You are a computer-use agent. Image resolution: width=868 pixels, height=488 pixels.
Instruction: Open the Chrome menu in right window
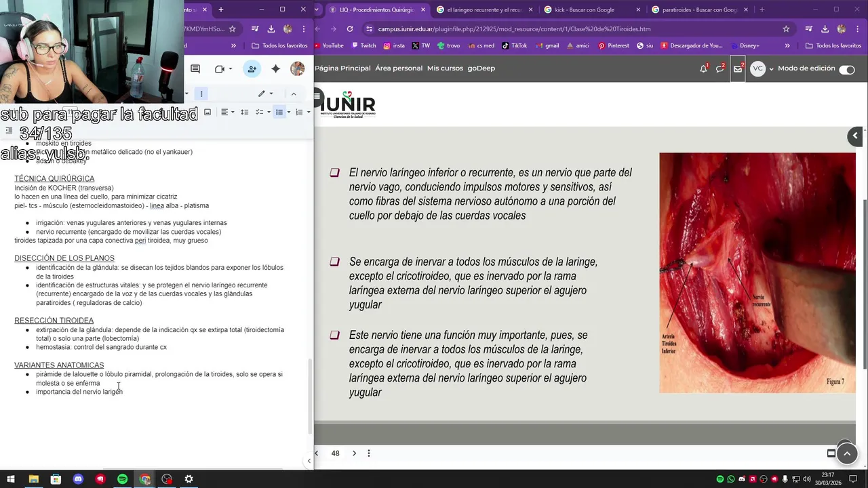point(859,29)
